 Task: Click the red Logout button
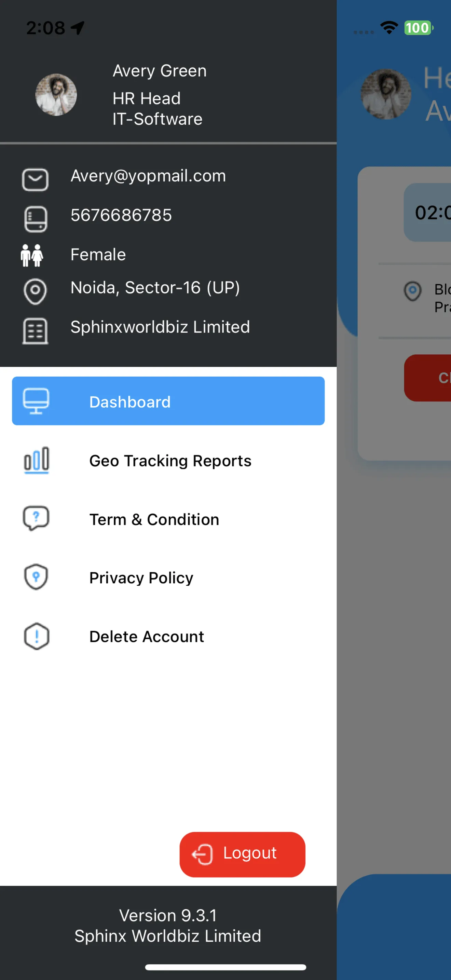242,855
